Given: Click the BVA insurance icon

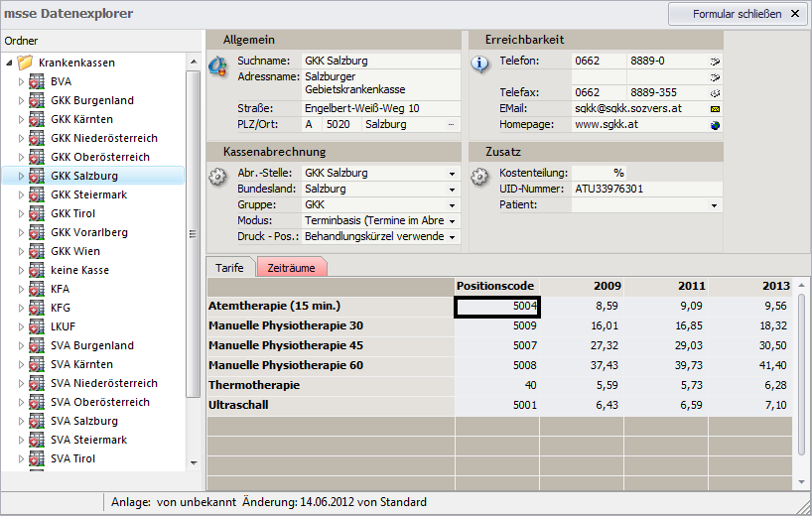Looking at the screenshot, I should coord(37,81).
